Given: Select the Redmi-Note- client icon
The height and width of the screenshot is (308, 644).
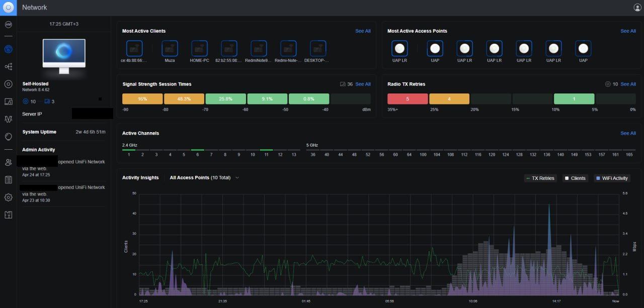Looking at the screenshot, I should [288, 49].
